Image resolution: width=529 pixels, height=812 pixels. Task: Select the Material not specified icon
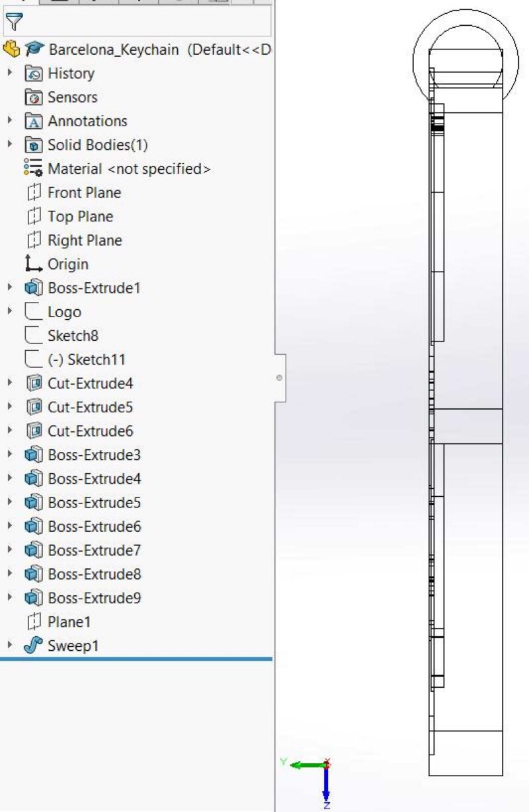[33, 168]
